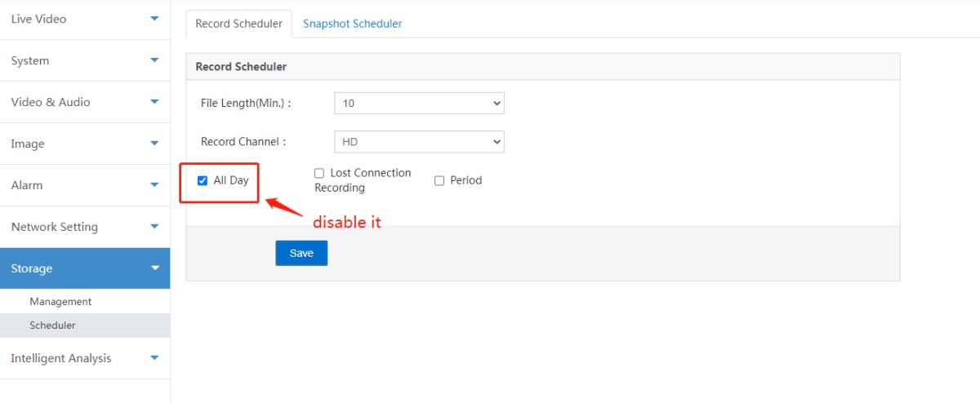Open the Alarm sidebar menu
Viewport: 980px width, 403px height.
coord(27,185)
